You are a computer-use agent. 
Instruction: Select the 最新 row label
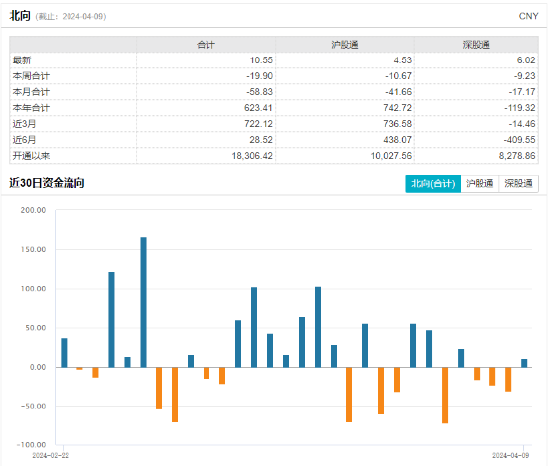(x=22, y=60)
